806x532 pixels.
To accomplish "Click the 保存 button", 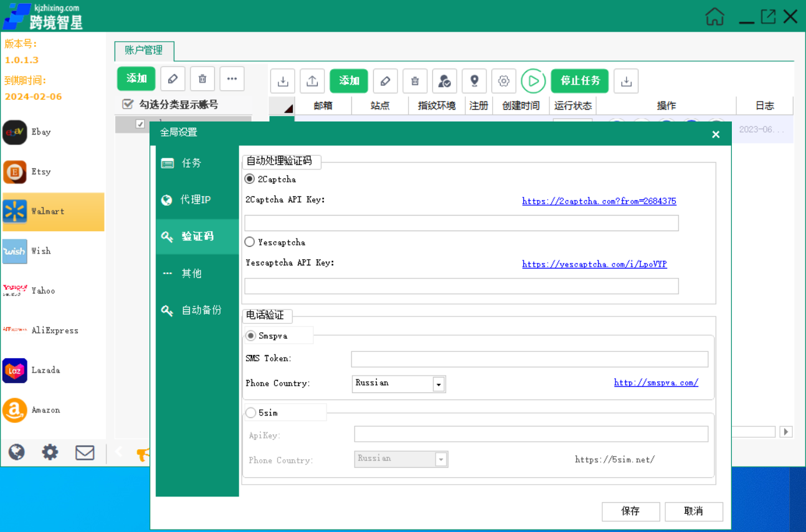I will (x=631, y=511).
